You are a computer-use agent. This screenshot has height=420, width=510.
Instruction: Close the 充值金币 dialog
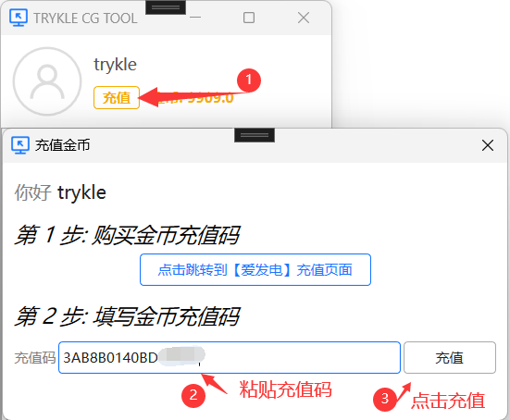488,145
